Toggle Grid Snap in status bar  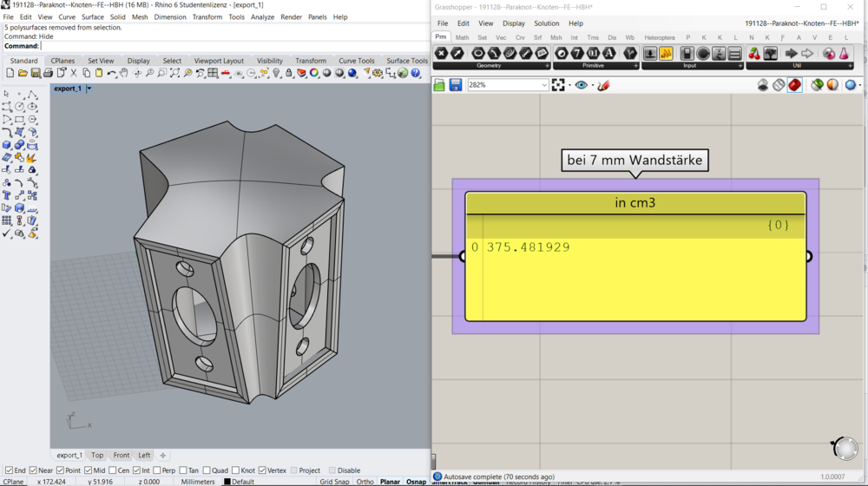pyautogui.click(x=334, y=482)
